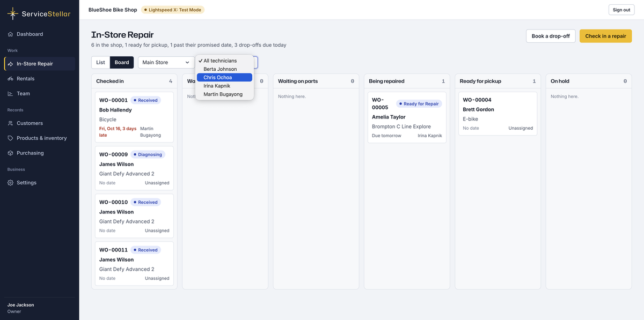Open Brett Gordon's WO-00004 card
The image size is (644, 320).
[x=498, y=114]
